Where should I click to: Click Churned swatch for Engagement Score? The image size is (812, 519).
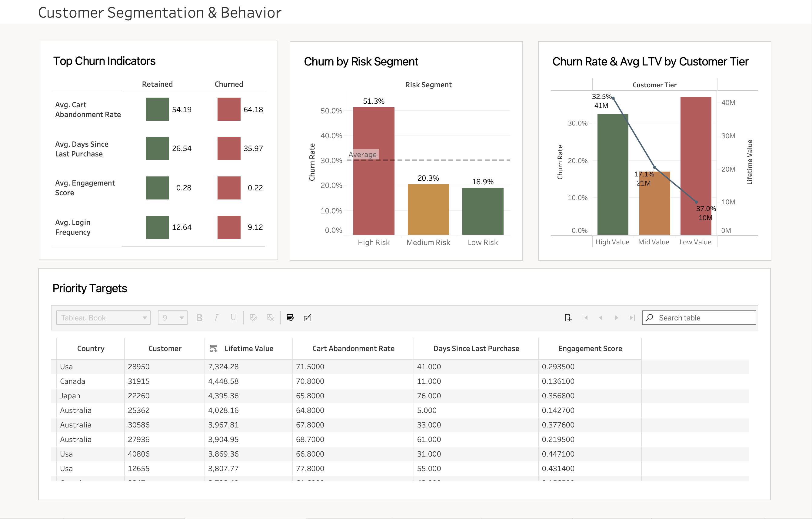click(x=229, y=188)
